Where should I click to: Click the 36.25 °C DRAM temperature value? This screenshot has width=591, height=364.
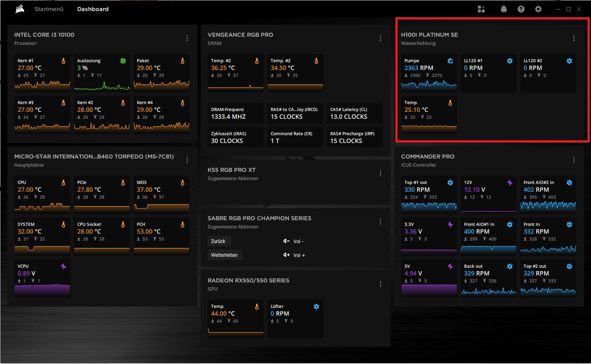pos(223,68)
